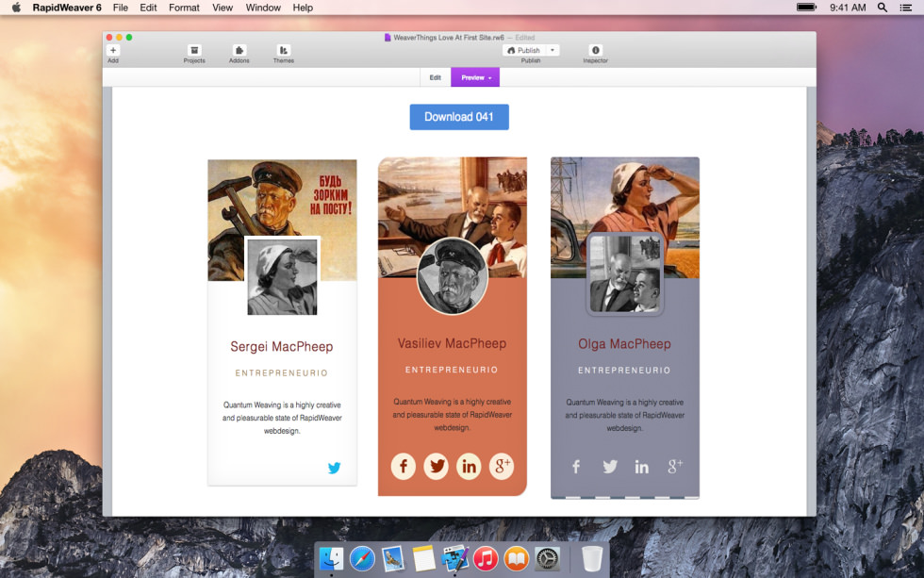This screenshot has height=578, width=924.
Task: Open the Window menu
Action: pyautogui.click(x=263, y=8)
